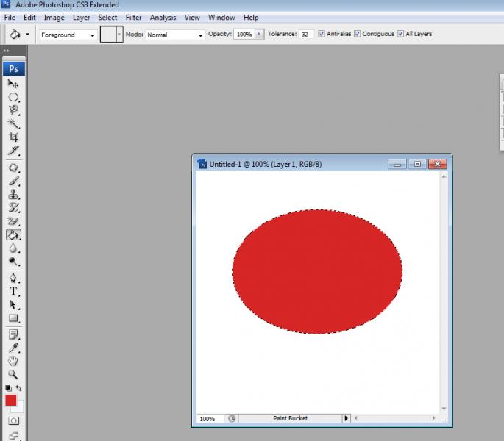Toggle the Anti-alias checkbox
This screenshot has height=441, width=504.
tap(322, 34)
